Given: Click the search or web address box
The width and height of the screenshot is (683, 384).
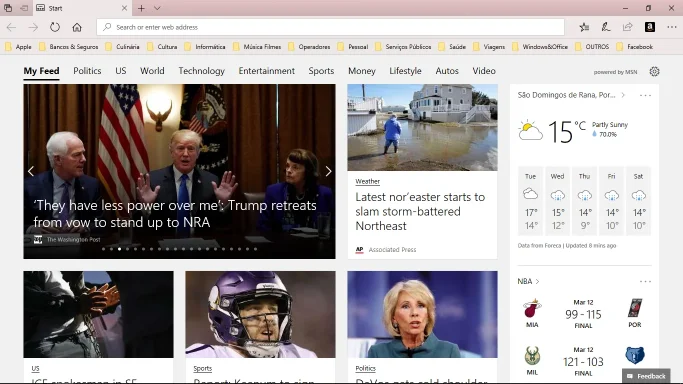Looking at the screenshot, I should (x=330, y=27).
